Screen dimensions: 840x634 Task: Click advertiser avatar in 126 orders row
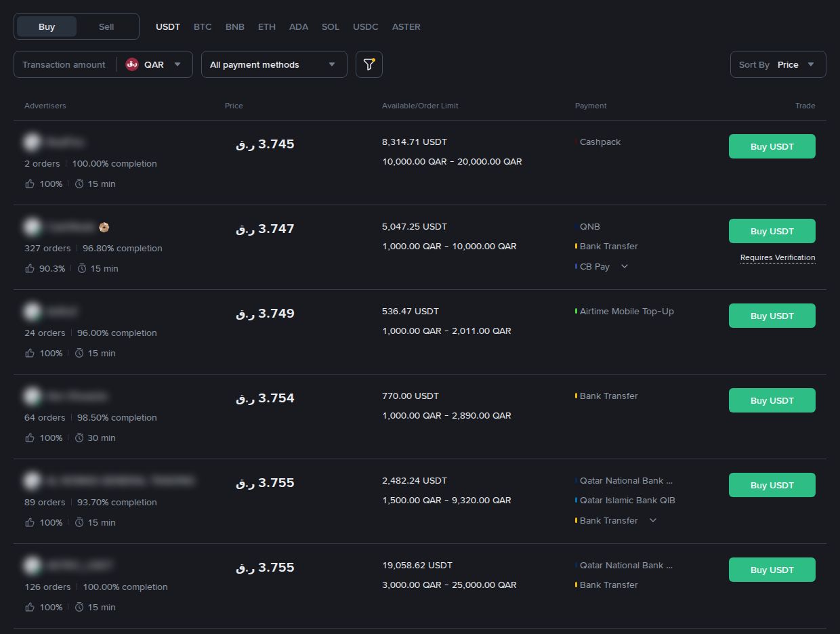pos(32,566)
